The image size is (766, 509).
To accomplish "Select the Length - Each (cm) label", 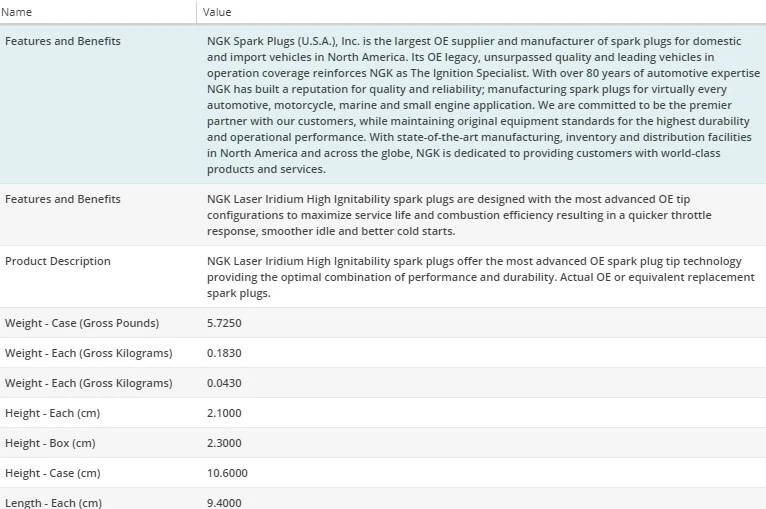I will [53, 502].
